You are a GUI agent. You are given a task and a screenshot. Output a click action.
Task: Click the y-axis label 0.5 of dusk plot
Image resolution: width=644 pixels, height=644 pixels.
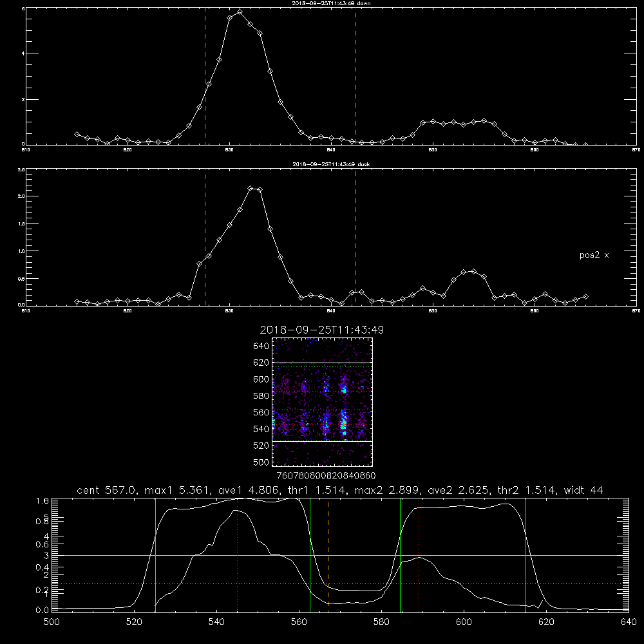[x=22, y=278]
